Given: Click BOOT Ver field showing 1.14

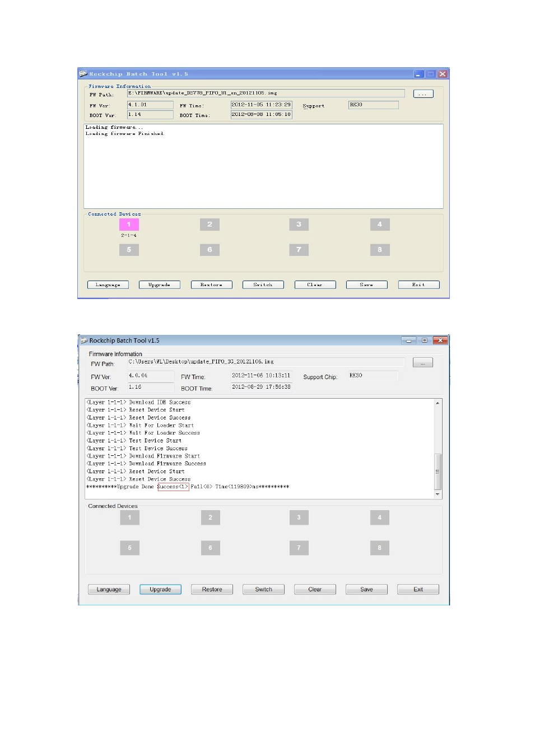Looking at the screenshot, I should [150, 115].
